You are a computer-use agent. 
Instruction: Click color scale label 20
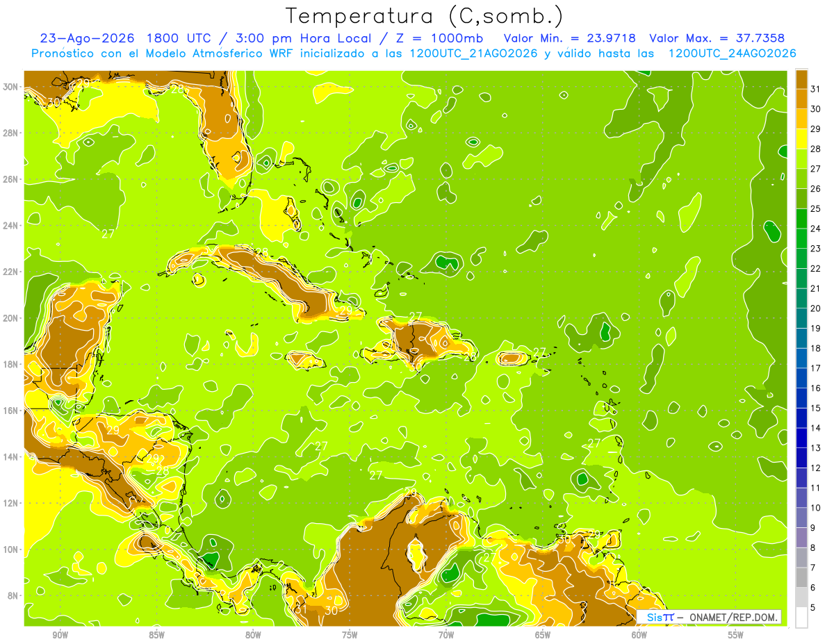click(x=816, y=308)
